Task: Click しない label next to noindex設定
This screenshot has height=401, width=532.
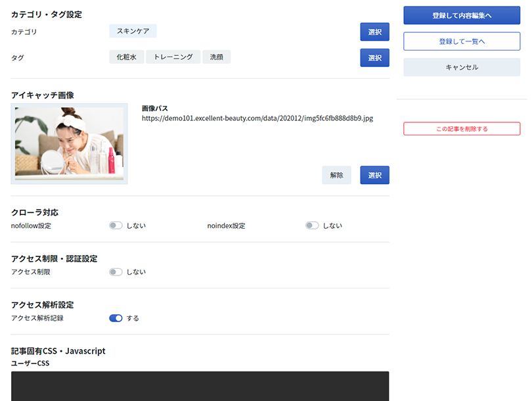Action: coord(332,225)
